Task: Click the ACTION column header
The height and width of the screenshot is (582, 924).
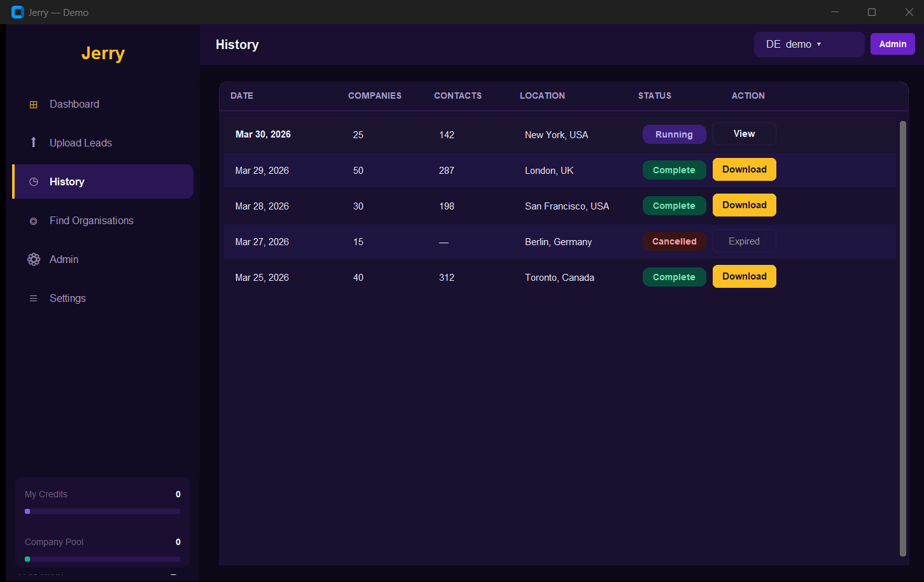Action: click(x=748, y=96)
